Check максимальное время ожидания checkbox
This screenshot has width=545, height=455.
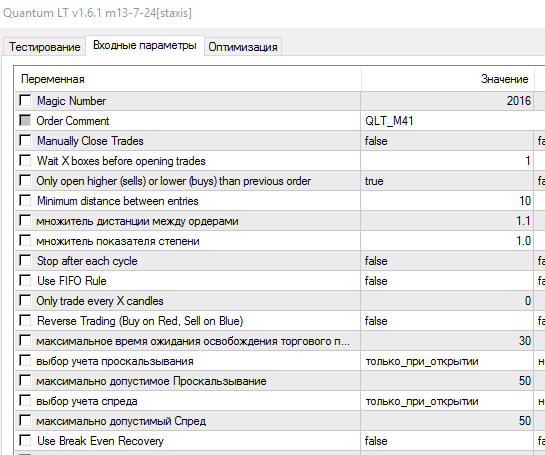click(x=25, y=341)
